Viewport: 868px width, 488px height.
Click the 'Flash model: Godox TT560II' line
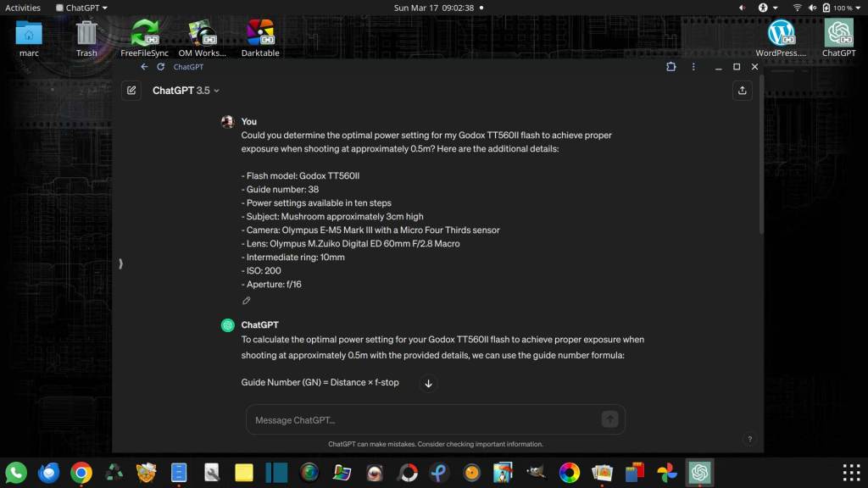click(301, 176)
